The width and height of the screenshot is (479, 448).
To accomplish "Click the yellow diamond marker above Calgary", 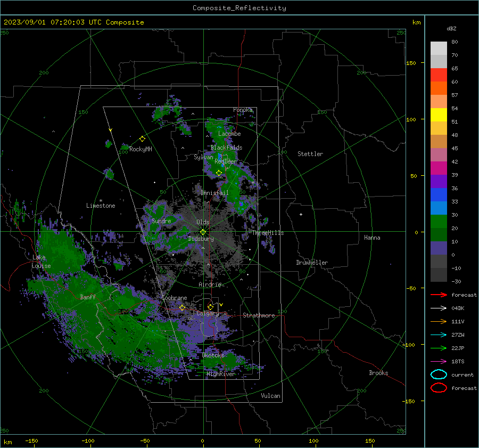I will click(x=210, y=307).
